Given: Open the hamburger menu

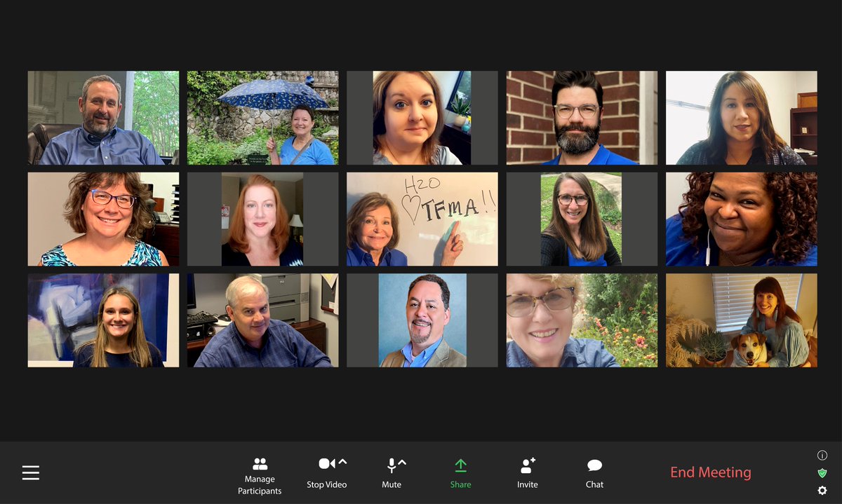Looking at the screenshot, I should (31, 472).
